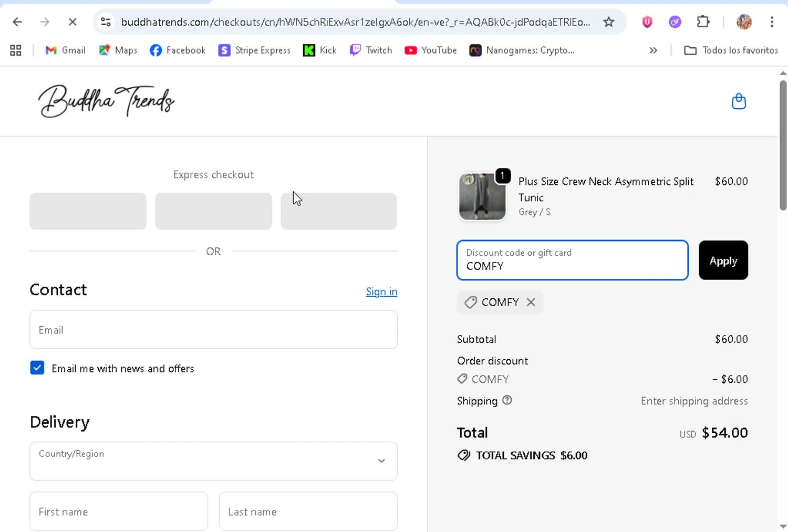Open Kick bookmark

[x=320, y=50]
